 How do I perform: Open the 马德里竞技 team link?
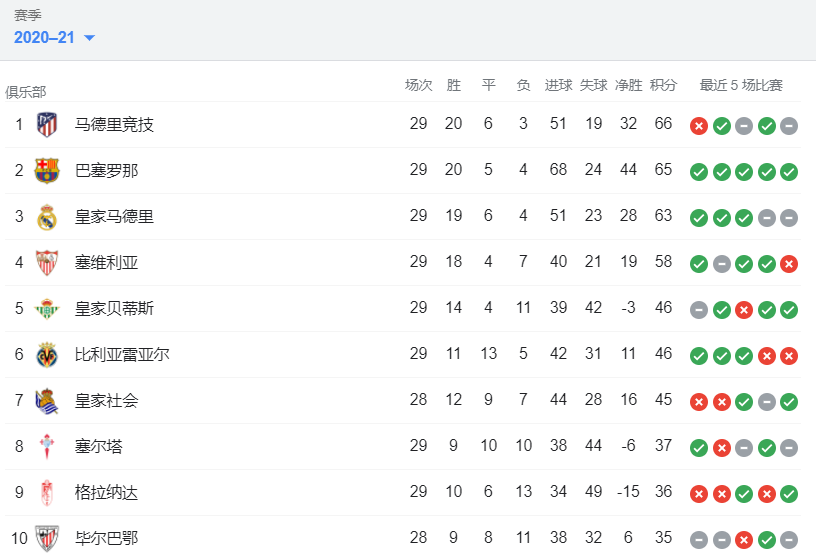[x=114, y=125]
